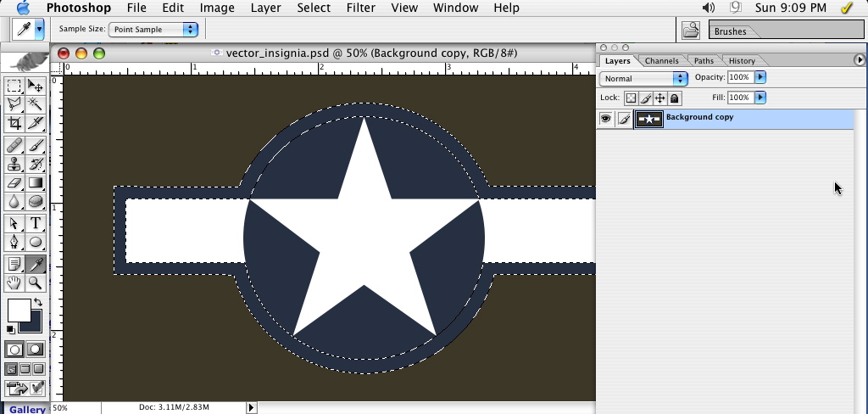Click the white foreground color swatch

click(19, 310)
